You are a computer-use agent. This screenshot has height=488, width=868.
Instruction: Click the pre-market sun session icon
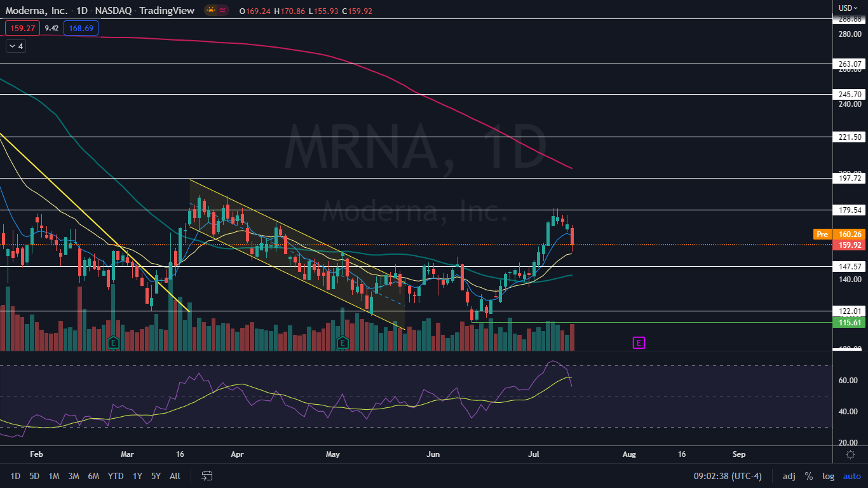coord(210,10)
